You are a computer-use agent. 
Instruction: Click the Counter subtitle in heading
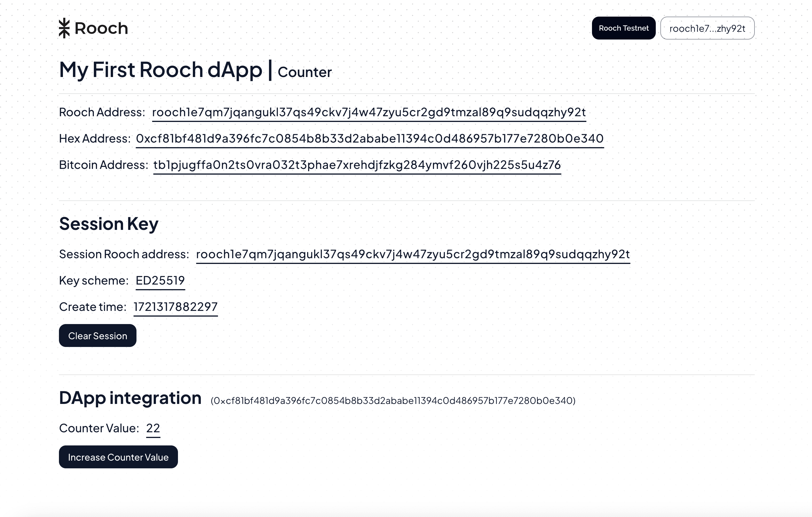click(x=305, y=72)
